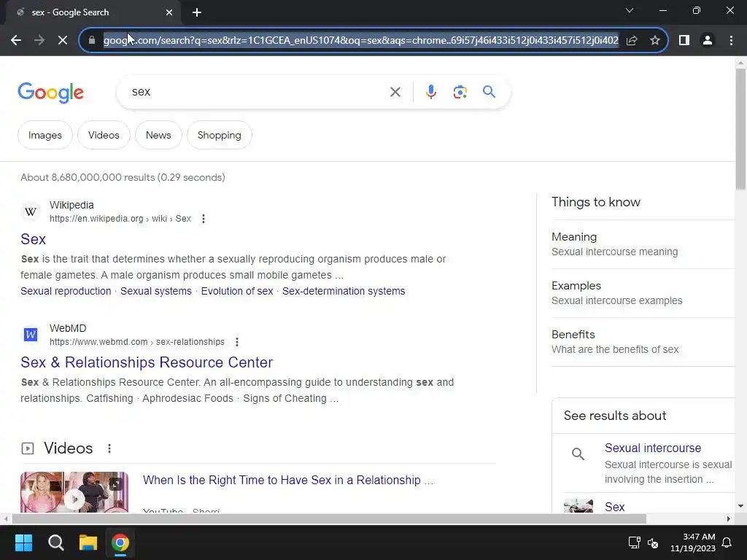Screen dimensions: 747x560
Task: Click the Wikipedia favicon on result
Action: [x=31, y=211]
